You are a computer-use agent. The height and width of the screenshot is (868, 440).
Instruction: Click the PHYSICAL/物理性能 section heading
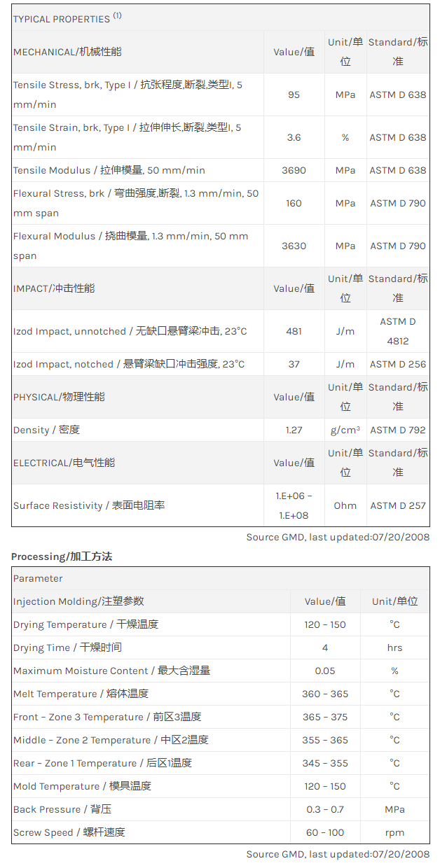(x=59, y=397)
